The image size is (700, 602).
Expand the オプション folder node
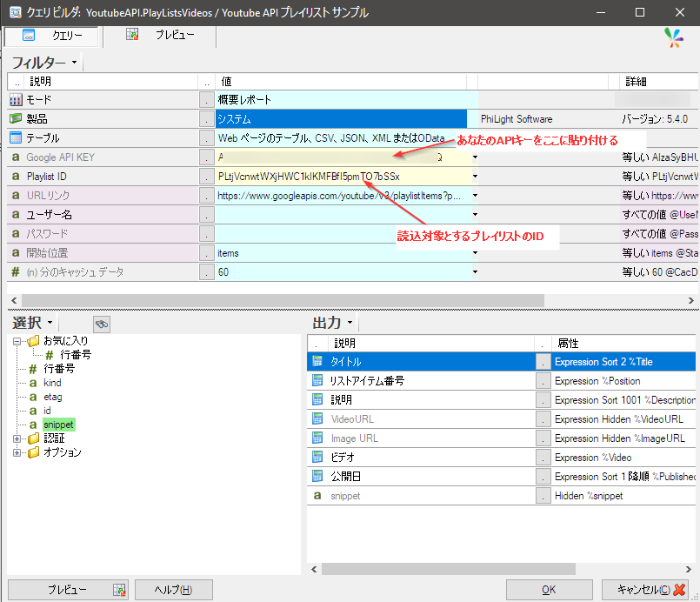pyautogui.click(x=17, y=453)
